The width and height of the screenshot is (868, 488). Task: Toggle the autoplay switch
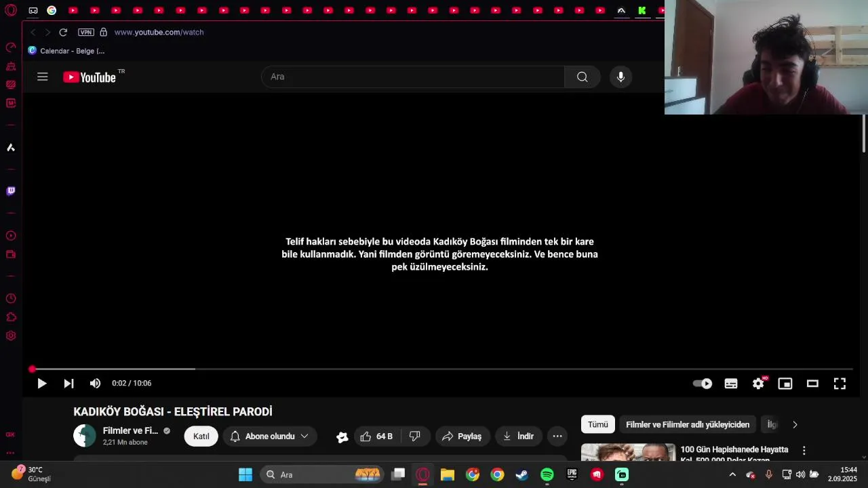click(x=703, y=384)
